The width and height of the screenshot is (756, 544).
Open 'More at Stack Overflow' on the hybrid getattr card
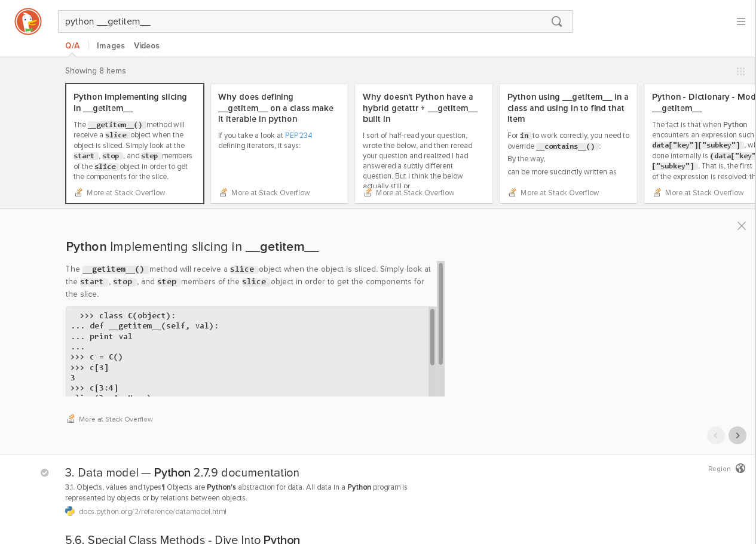[415, 192]
